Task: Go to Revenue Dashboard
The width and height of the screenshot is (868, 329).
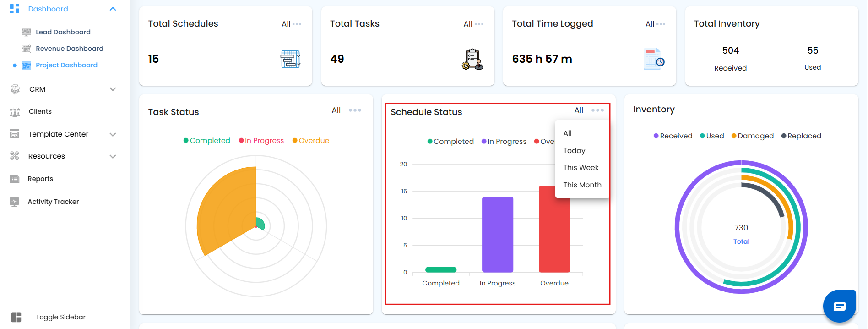Action: 70,49
